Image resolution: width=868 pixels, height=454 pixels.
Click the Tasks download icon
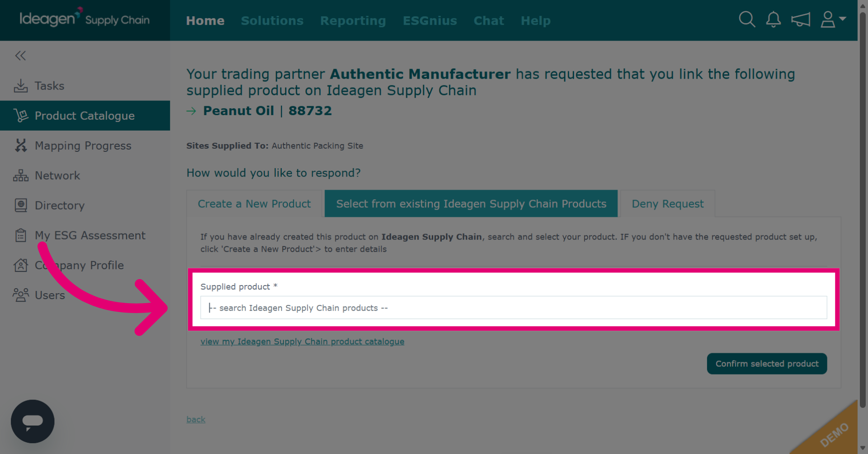pyautogui.click(x=21, y=86)
